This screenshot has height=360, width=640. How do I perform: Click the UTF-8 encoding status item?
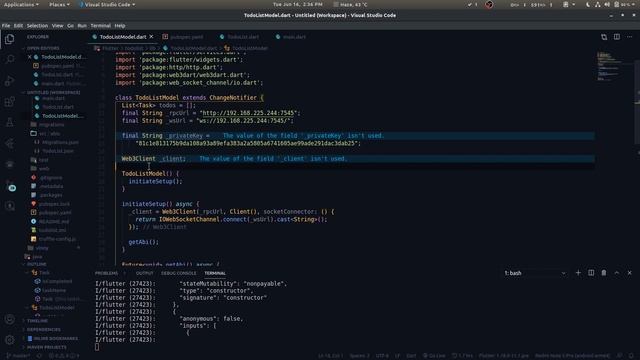382,356
